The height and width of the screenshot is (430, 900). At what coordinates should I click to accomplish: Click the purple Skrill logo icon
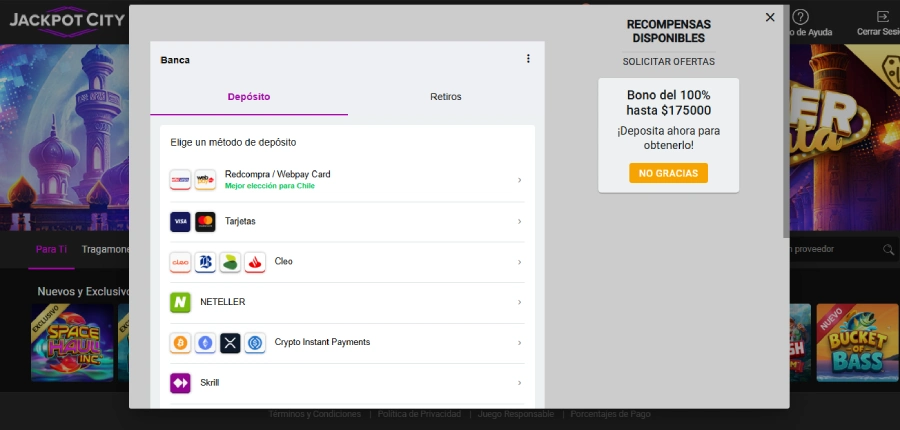[180, 383]
